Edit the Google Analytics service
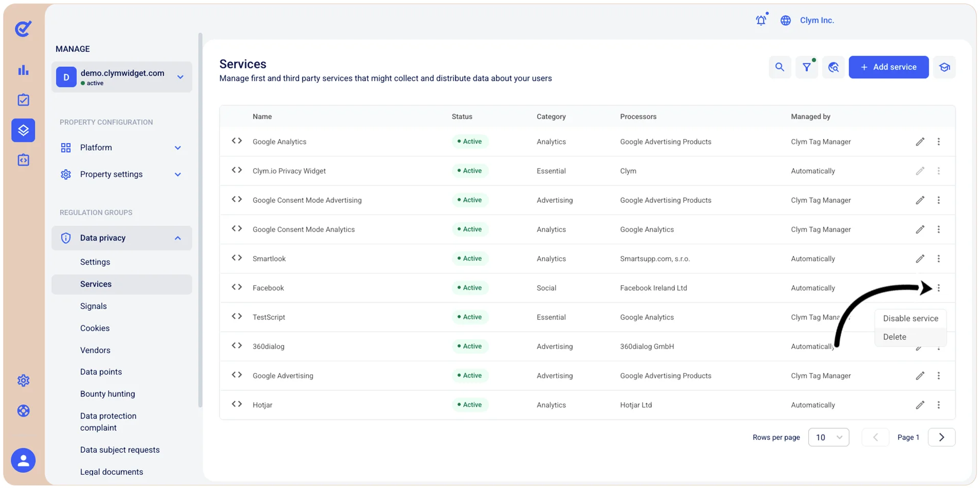The image size is (980, 488). [920, 142]
